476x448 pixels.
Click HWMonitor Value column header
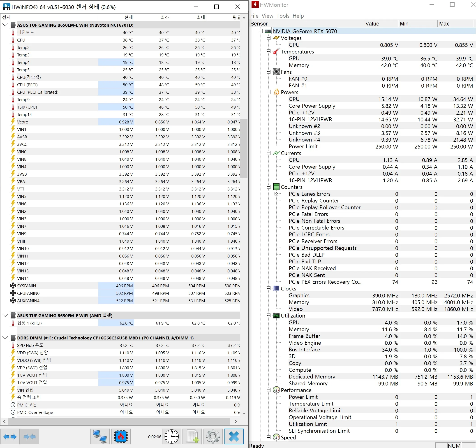(x=381, y=23)
